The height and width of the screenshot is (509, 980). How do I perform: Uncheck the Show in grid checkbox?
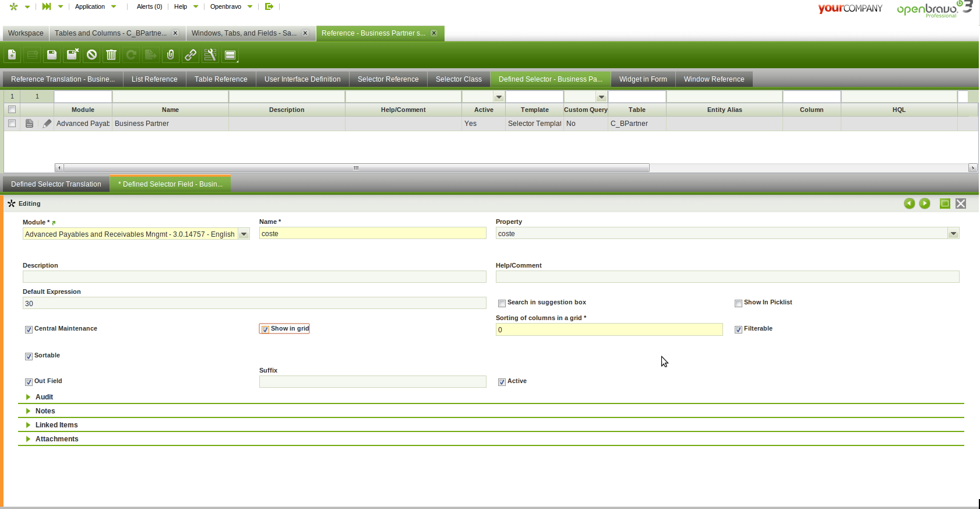[265, 329]
